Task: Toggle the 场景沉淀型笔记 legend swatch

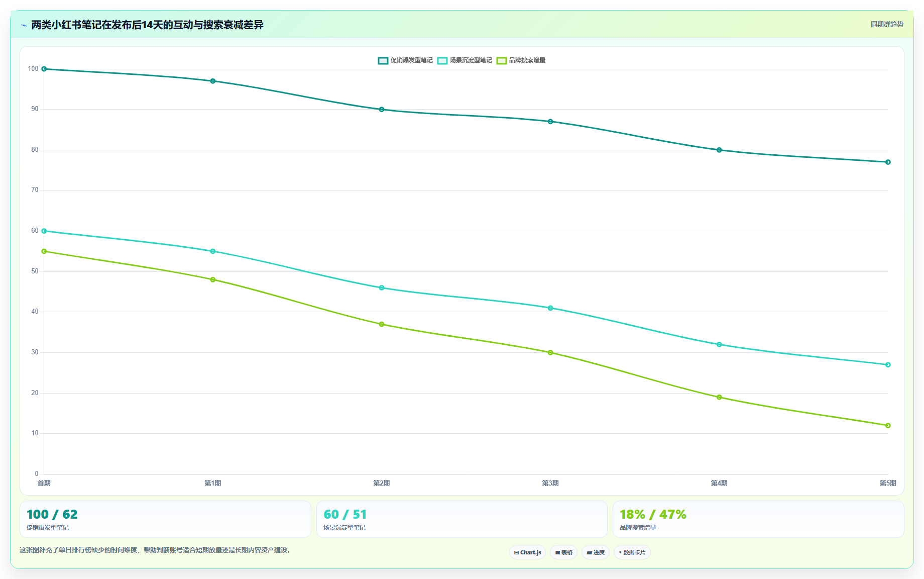Action: point(442,60)
